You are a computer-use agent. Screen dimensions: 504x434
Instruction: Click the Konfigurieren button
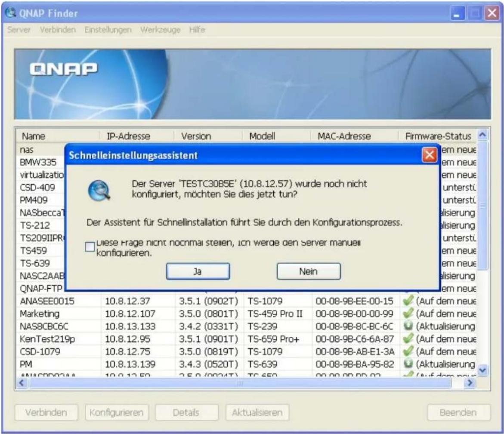(117, 412)
